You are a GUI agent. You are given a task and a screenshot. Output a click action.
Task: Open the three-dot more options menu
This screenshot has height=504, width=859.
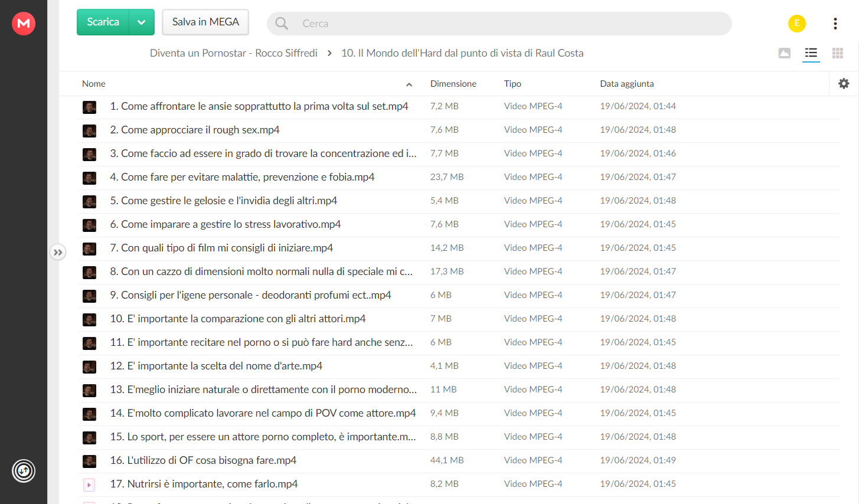pos(835,24)
